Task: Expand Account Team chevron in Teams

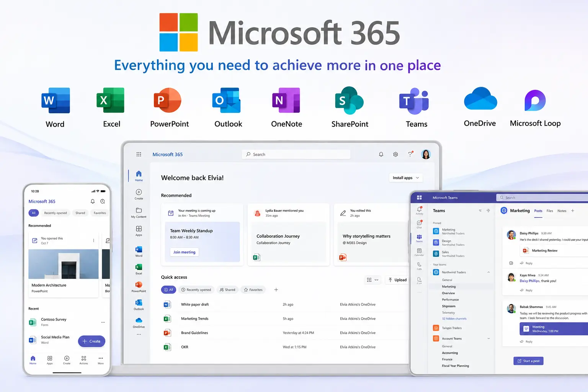Action: 488,338
